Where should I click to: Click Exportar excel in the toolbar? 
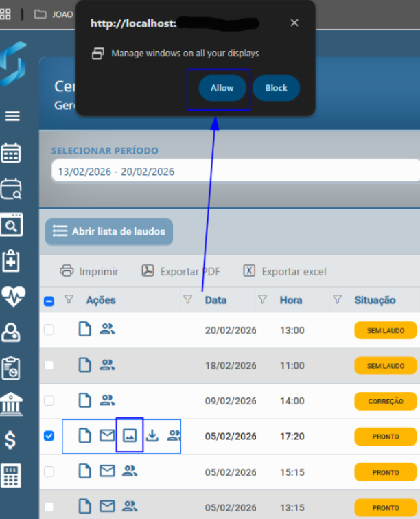(x=285, y=271)
